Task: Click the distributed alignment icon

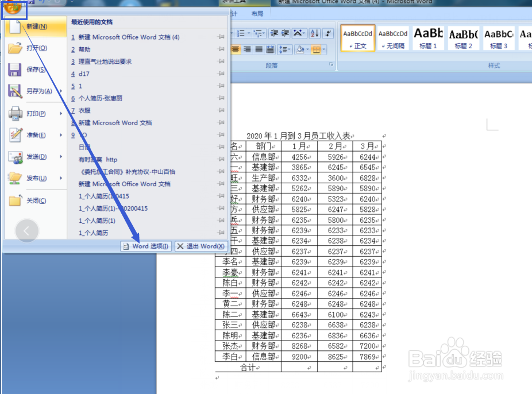Action: pos(271,50)
